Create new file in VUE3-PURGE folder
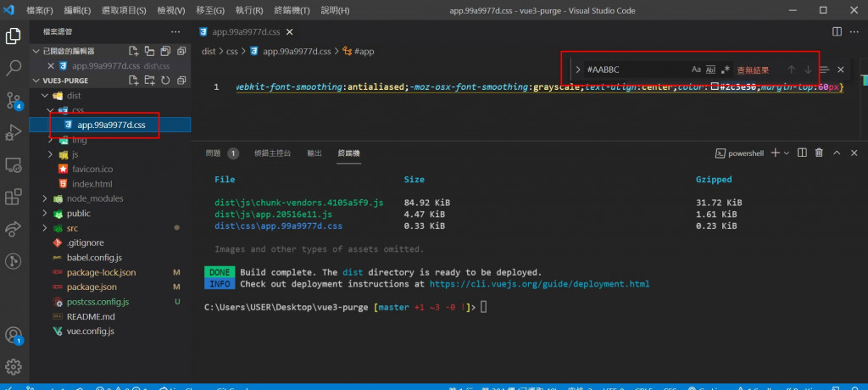Image resolution: width=868 pixels, height=390 pixels. click(133, 81)
